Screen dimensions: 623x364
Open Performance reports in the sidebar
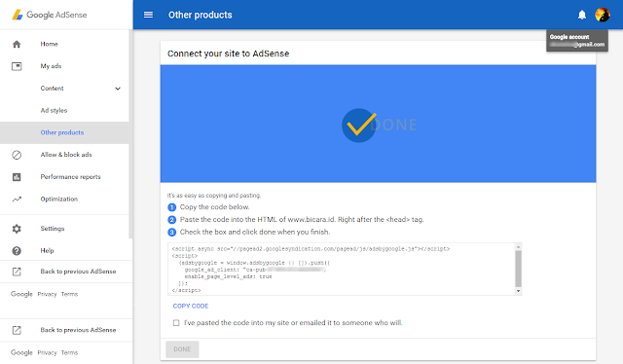[70, 177]
